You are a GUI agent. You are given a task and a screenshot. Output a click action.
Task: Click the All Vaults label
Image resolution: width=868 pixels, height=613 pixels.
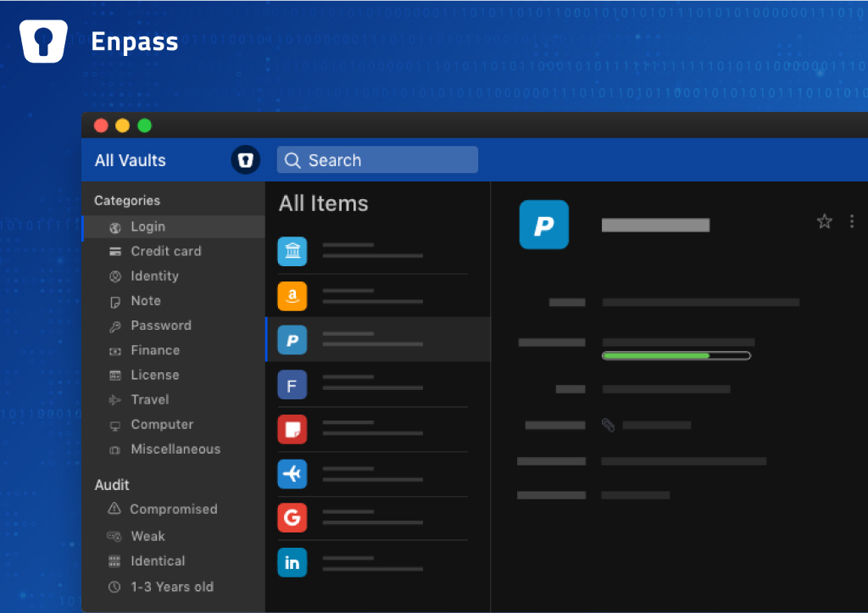click(130, 160)
